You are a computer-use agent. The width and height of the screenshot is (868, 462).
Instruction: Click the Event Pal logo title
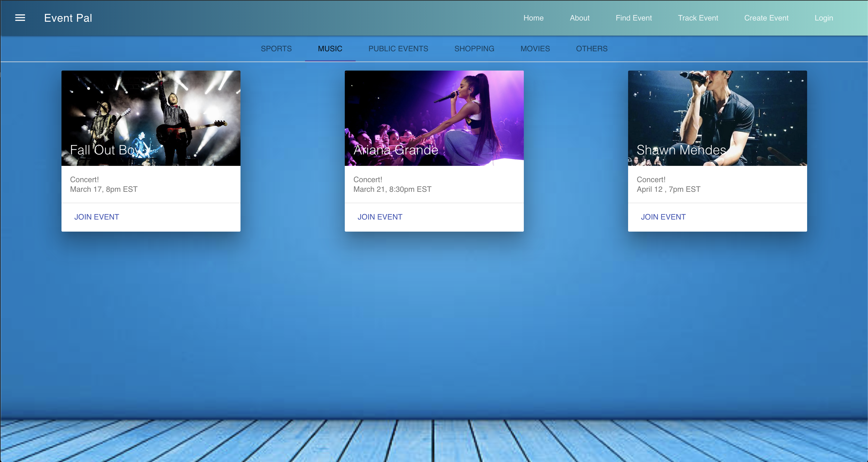68,18
